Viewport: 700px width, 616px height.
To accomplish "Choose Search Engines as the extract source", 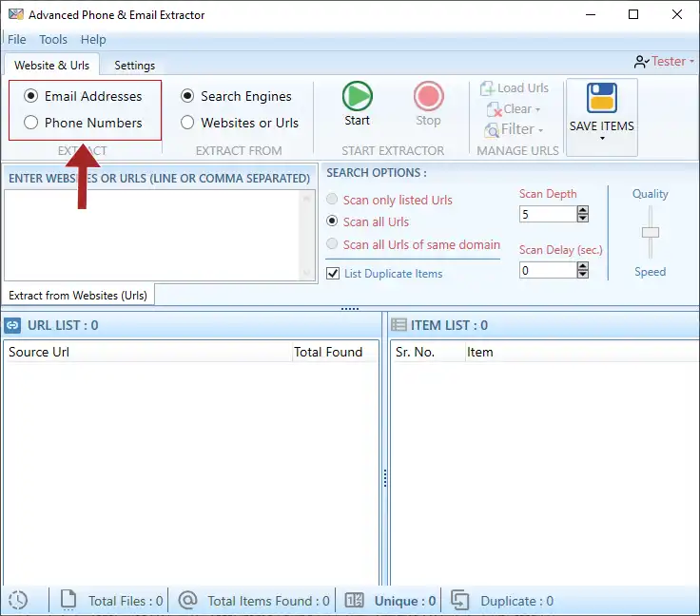I will tap(187, 96).
